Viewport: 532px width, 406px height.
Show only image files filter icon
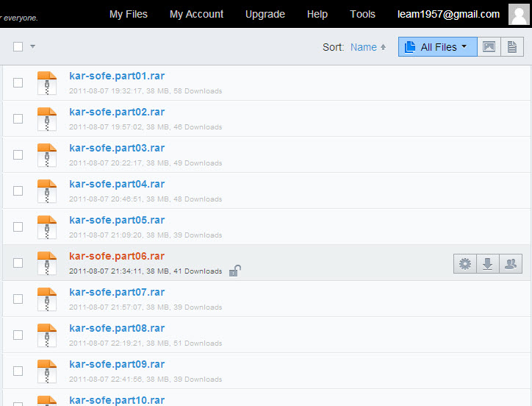(489, 47)
